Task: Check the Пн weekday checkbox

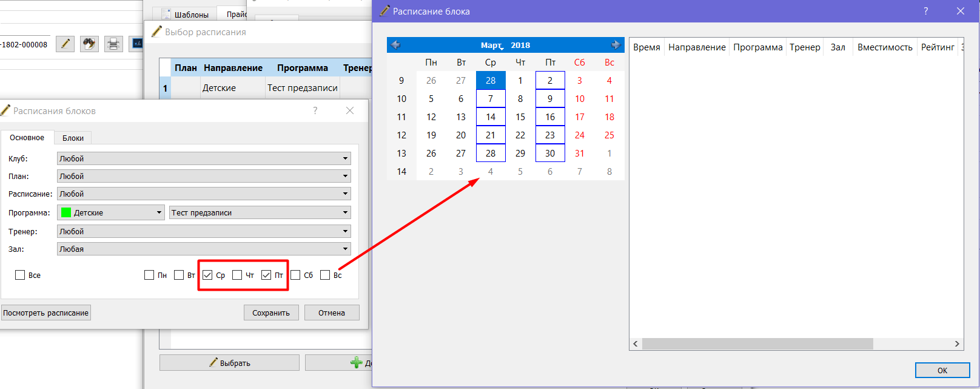Action: tap(149, 275)
